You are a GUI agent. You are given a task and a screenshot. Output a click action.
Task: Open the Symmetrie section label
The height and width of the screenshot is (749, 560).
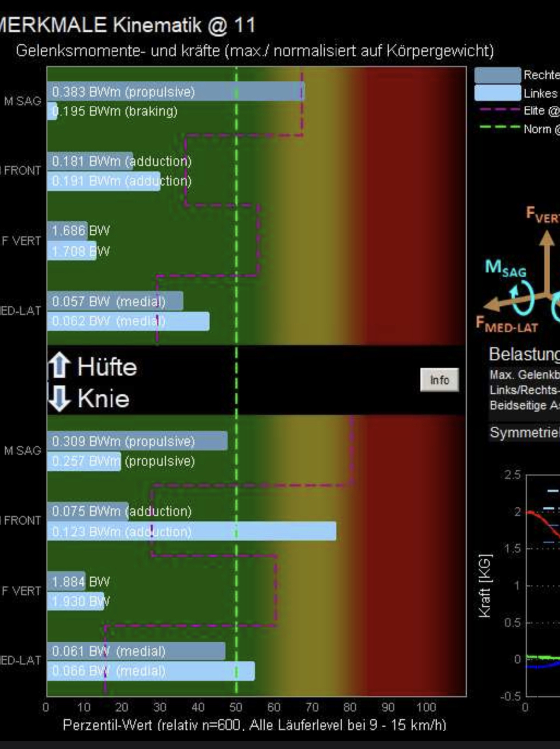(x=524, y=432)
